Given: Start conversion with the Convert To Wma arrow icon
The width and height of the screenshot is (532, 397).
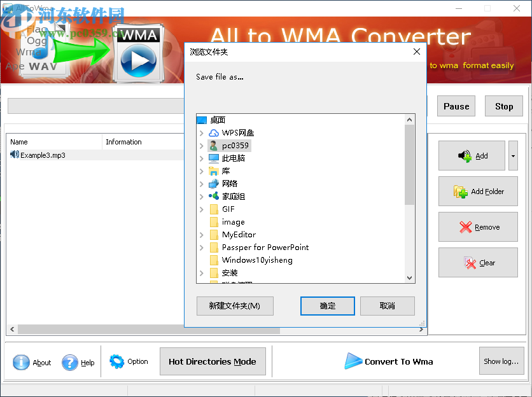Looking at the screenshot, I should pyautogui.click(x=354, y=361).
